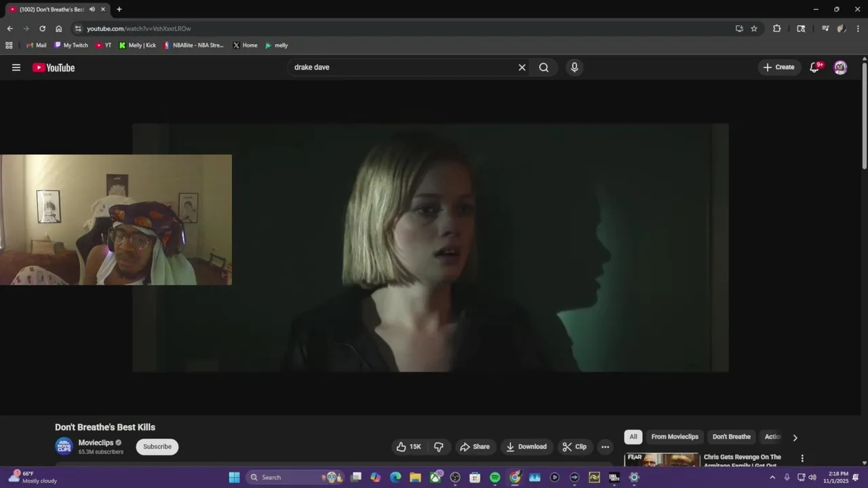Open the Mail bookmark

click(36, 45)
